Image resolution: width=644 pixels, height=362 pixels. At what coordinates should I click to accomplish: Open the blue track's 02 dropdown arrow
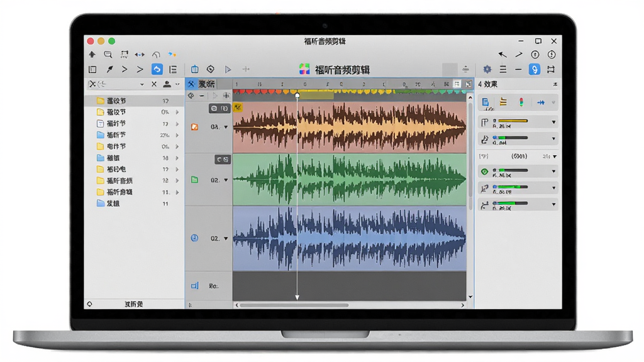click(226, 238)
